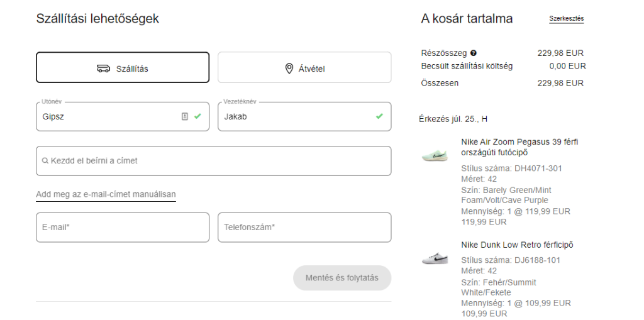Click the E-mail input field

[123, 227]
